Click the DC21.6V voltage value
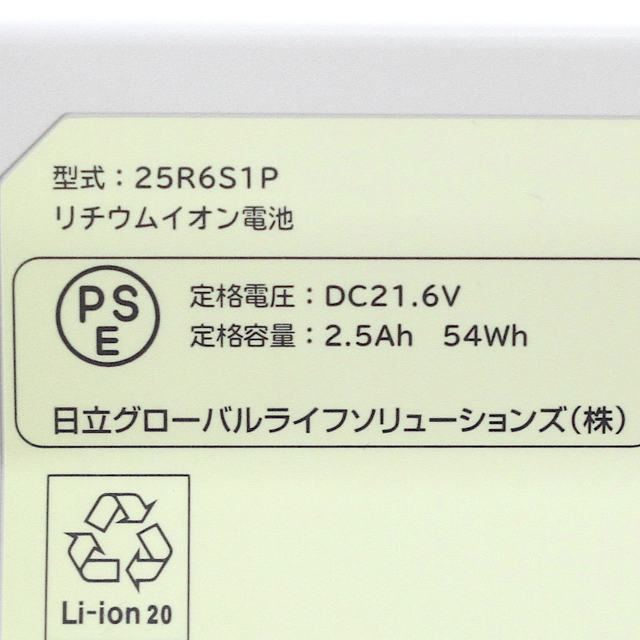Screen dimensions: 640x640 coord(393,296)
